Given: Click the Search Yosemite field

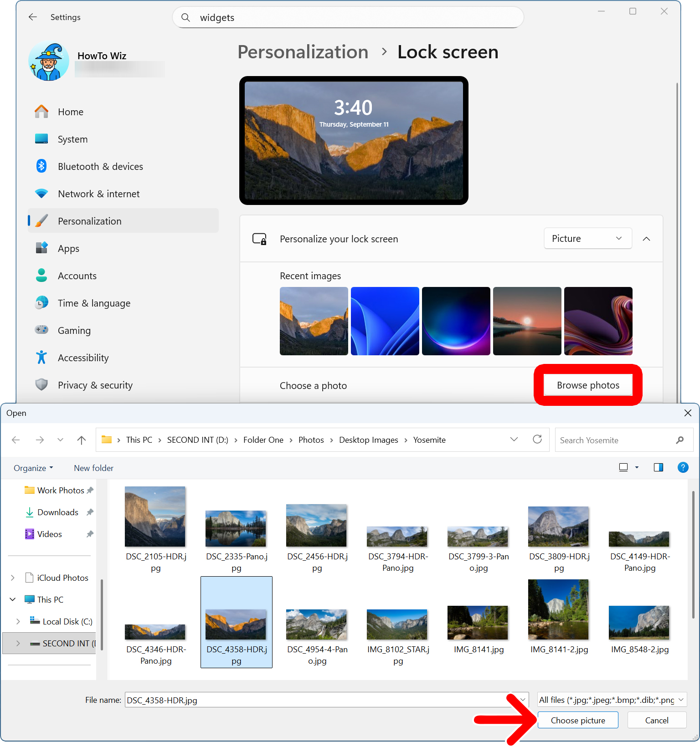Looking at the screenshot, I should (x=624, y=440).
